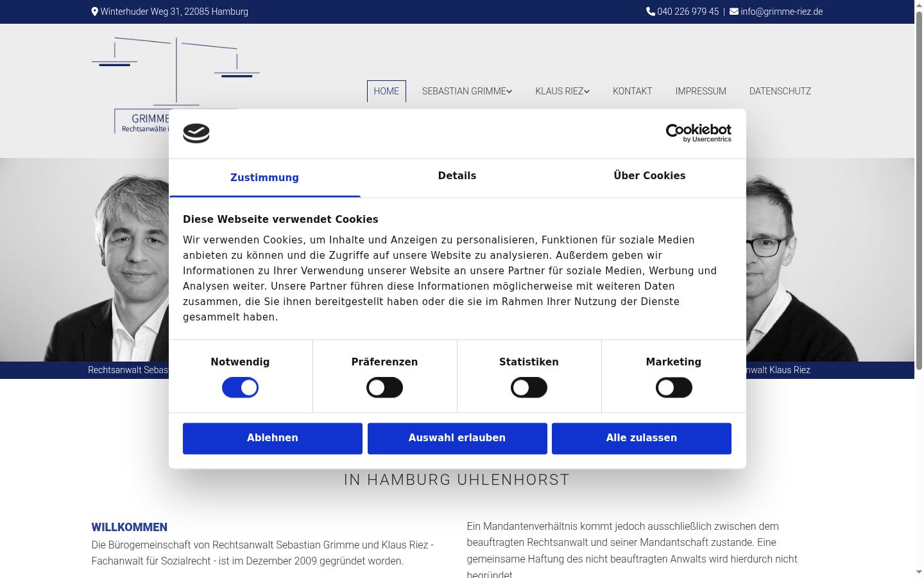Click the 'Statistiken' category label
The image size is (924, 578).
coord(529,362)
